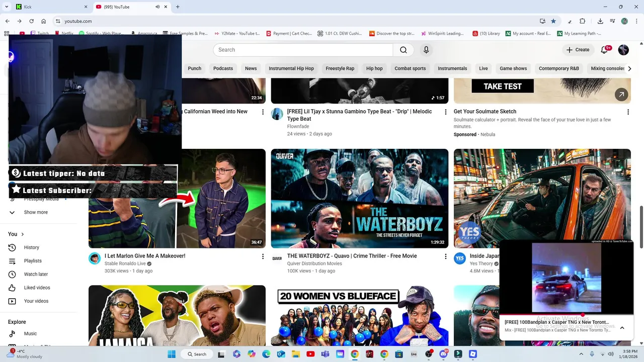The height and width of the screenshot is (362, 644).
Task: Select the Contemporary R&B chip
Action: click(x=559, y=68)
